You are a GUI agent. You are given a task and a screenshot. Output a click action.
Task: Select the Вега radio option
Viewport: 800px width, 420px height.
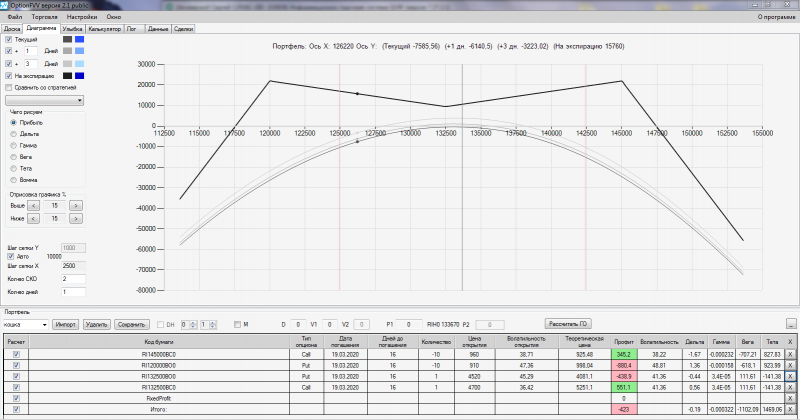coord(14,157)
